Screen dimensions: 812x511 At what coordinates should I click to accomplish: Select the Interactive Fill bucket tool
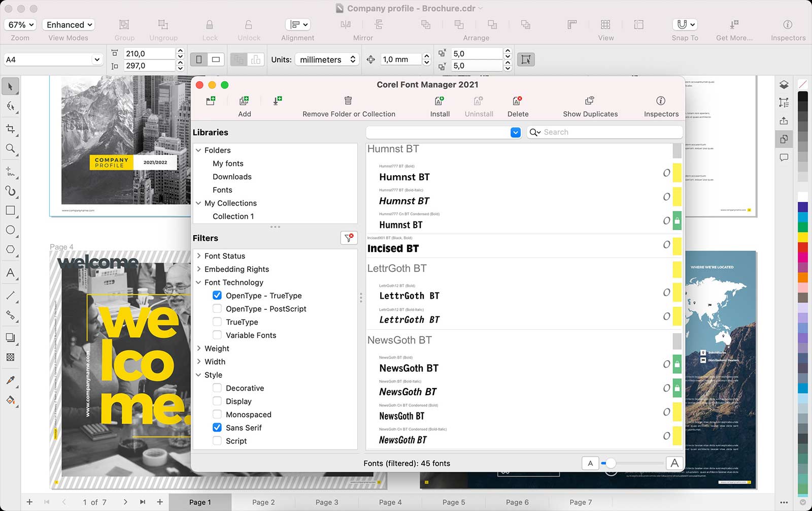pyautogui.click(x=10, y=400)
